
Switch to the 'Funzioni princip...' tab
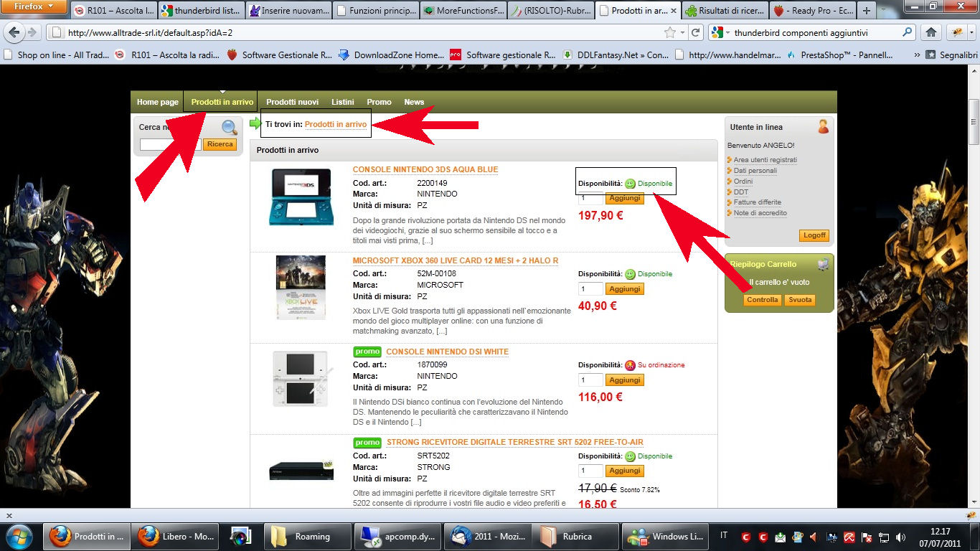[x=375, y=11]
